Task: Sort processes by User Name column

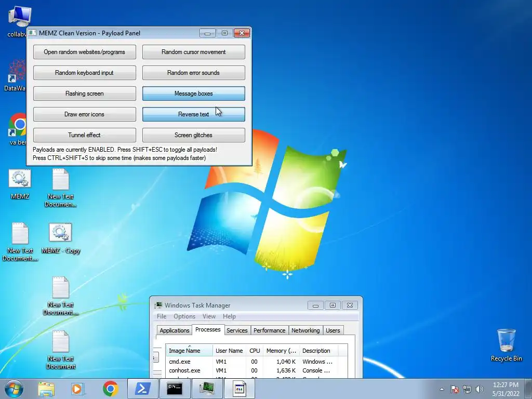Action: [x=229, y=351]
